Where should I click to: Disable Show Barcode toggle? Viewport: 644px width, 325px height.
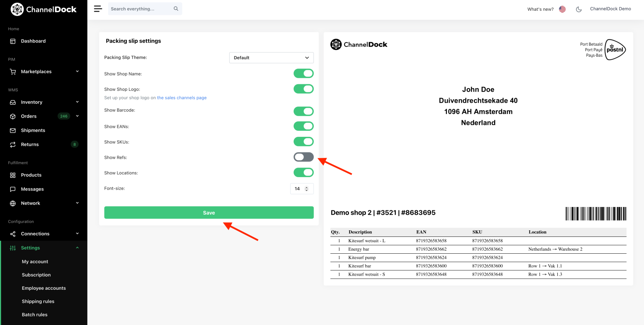point(304,111)
